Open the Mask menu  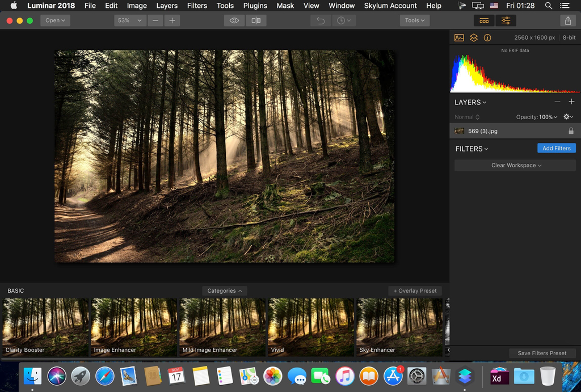pyautogui.click(x=285, y=6)
